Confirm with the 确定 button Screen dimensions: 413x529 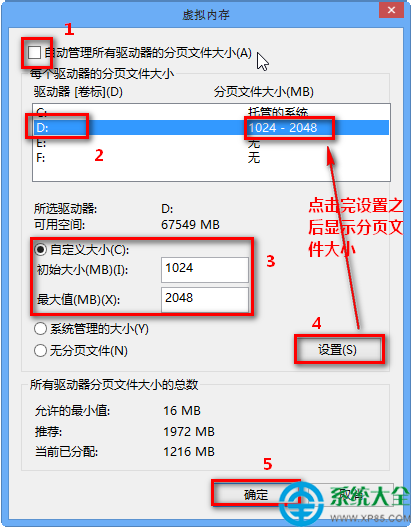(256, 495)
